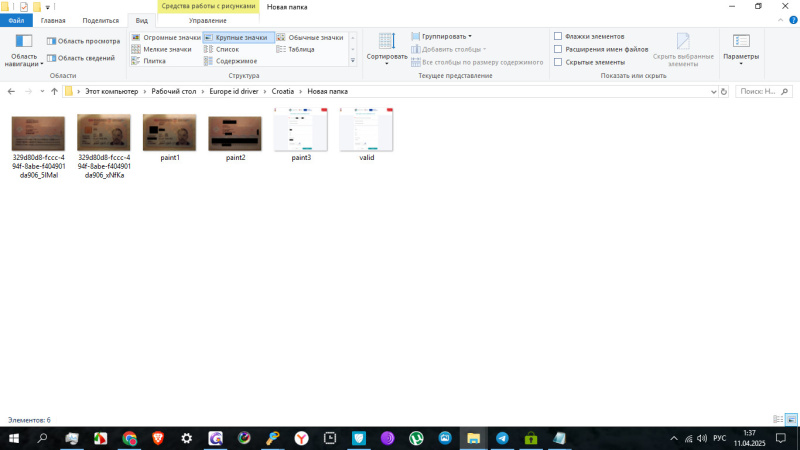Switch to the Главная ribbon tab
The width and height of the screenshot is (800, 450).
click(x=53, y=20)
